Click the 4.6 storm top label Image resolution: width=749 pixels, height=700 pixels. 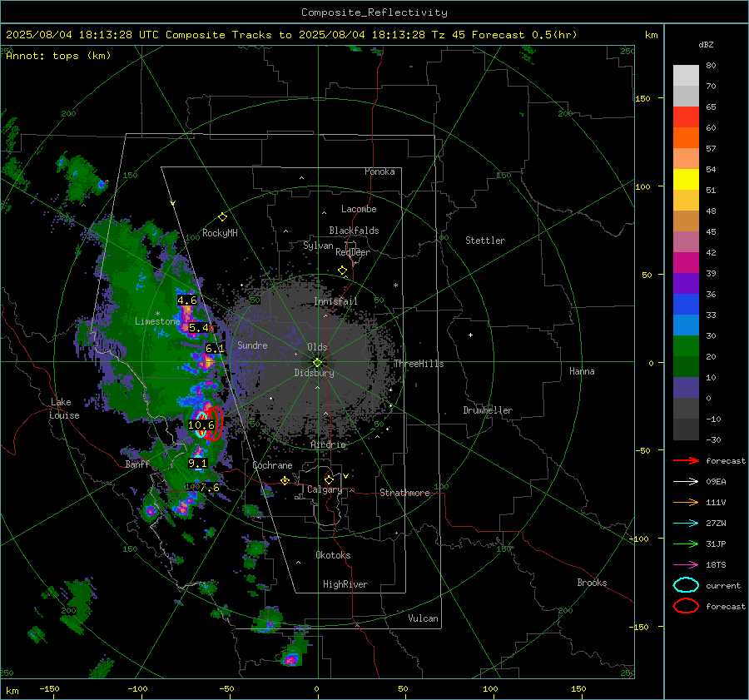[186, 300]
